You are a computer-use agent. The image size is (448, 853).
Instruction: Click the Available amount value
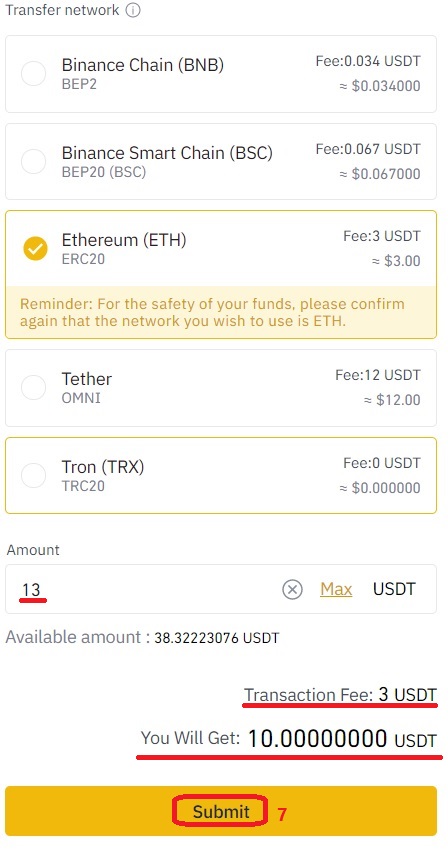(x=216, y=638)
